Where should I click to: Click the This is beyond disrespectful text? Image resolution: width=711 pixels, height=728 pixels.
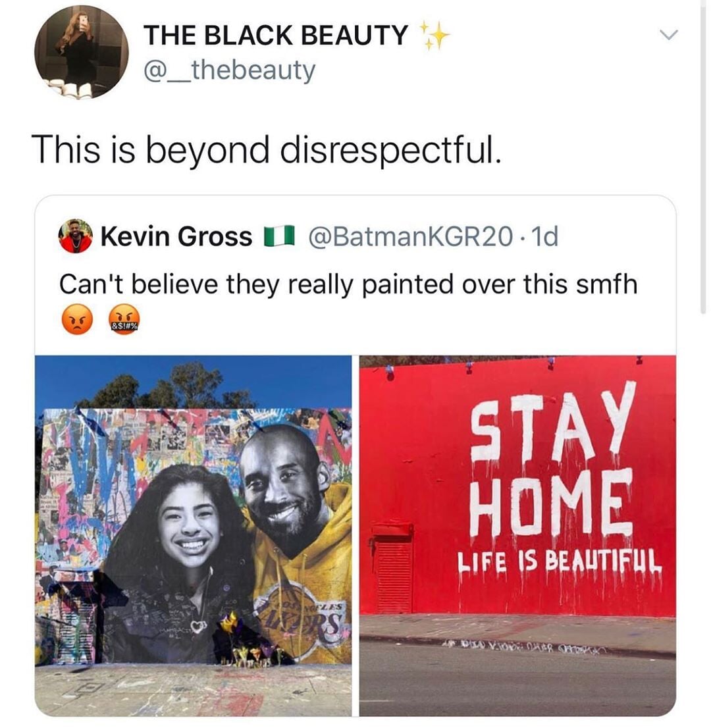[x=267, y=149]
